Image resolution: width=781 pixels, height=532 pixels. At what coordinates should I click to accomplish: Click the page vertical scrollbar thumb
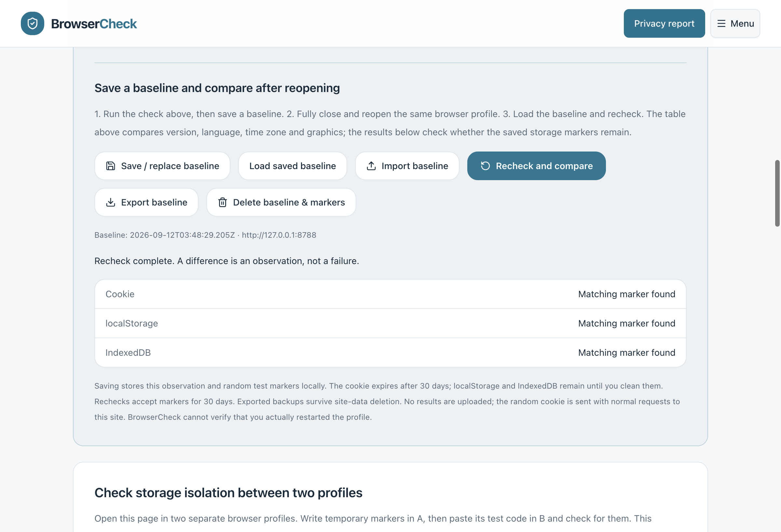[777, 193]
